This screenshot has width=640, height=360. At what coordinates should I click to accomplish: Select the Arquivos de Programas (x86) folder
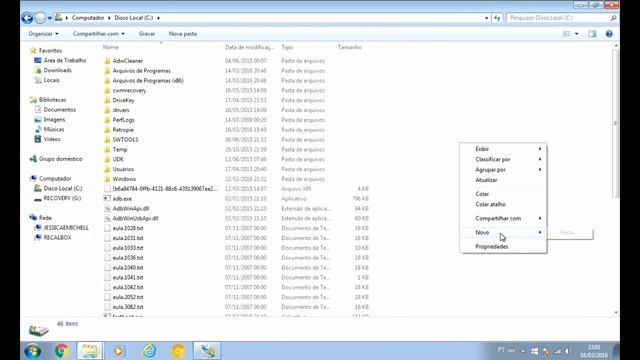click(x=148, y=81)
